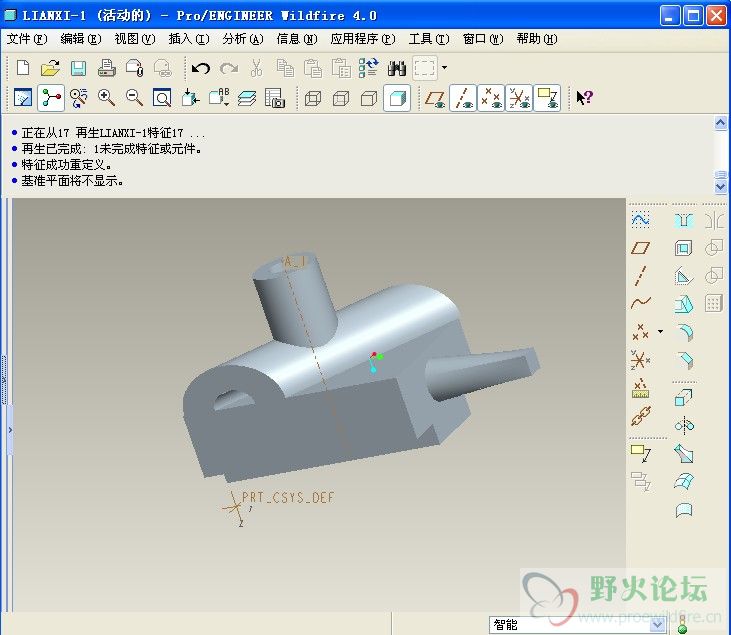Open the selection box tool dropdown arrow

click(x=444, y=68)
